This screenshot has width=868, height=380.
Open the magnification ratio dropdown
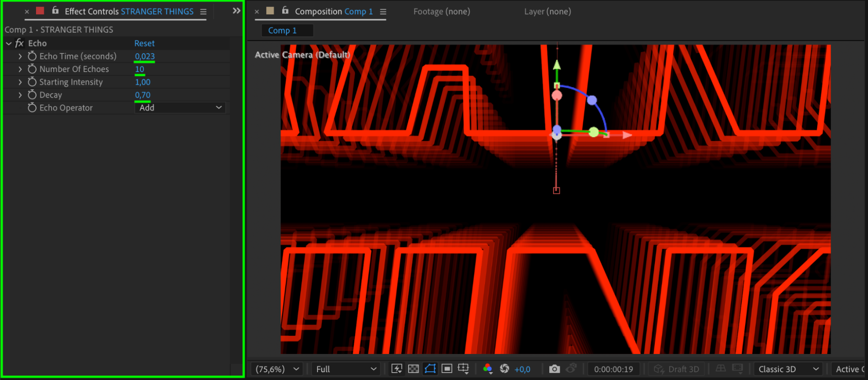point(277,369)
